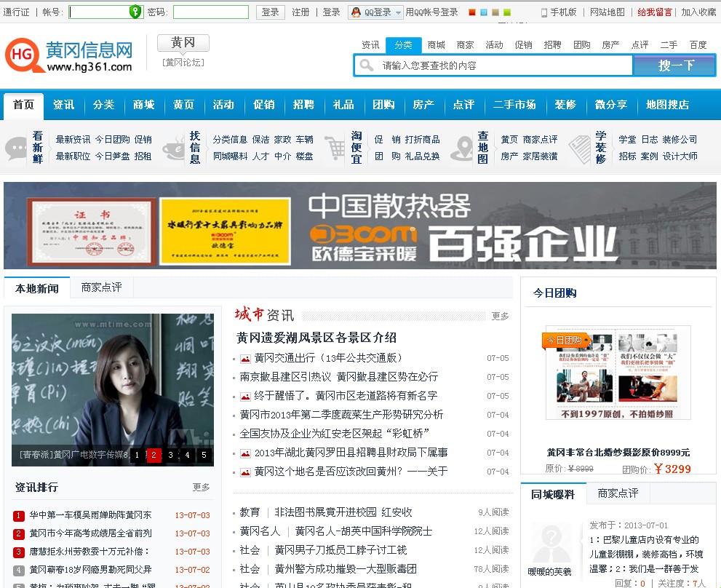Open the 今日团购 wedding photo thumbnail
Screen dimensions: 721x588
click(618, 373)
